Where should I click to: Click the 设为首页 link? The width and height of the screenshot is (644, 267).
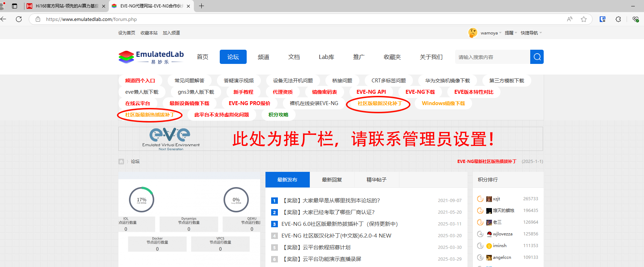pos(127,33)
